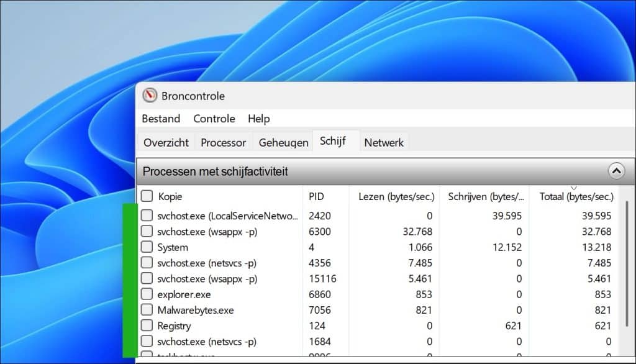Check the svchost.exe (LocalServiceNetwo...) process checkbox
The height and width of the screenshot is (364, 636).
pyautogui.click(x=147, y=216)
